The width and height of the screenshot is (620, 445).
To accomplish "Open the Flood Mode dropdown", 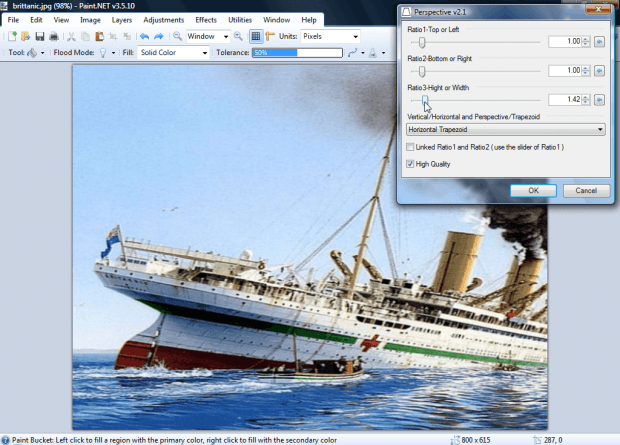I will (x=107, y=53).
